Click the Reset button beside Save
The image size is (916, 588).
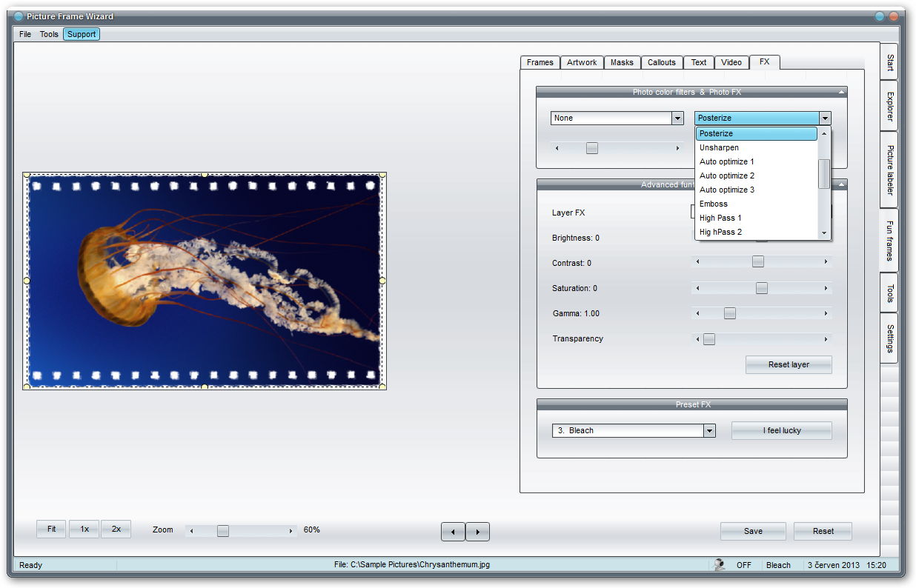pos(823,531)
